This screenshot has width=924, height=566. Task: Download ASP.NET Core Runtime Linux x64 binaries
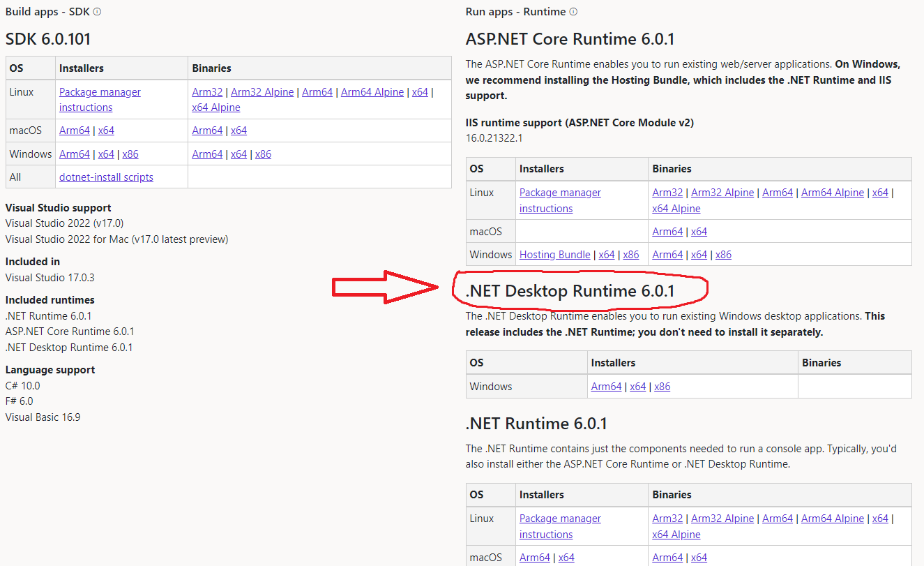880,193
